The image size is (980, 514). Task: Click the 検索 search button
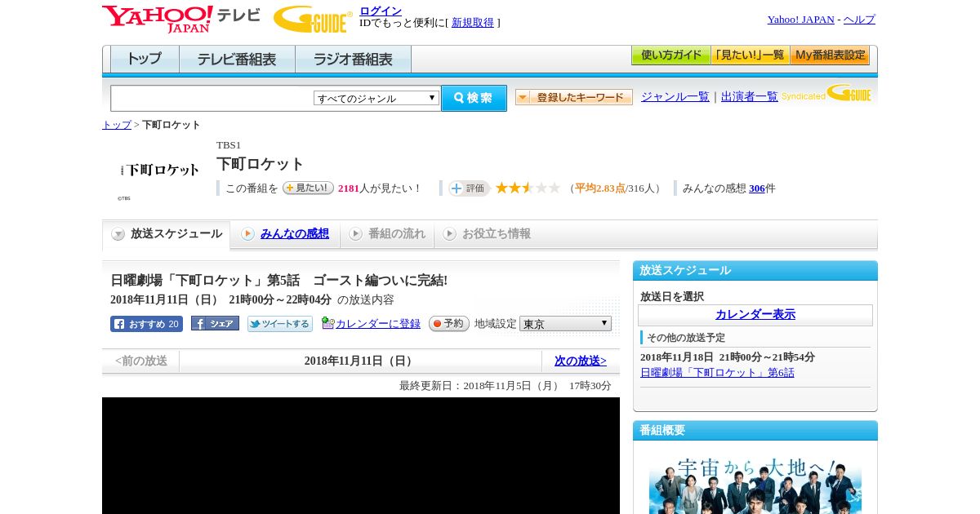coord(474,98)
